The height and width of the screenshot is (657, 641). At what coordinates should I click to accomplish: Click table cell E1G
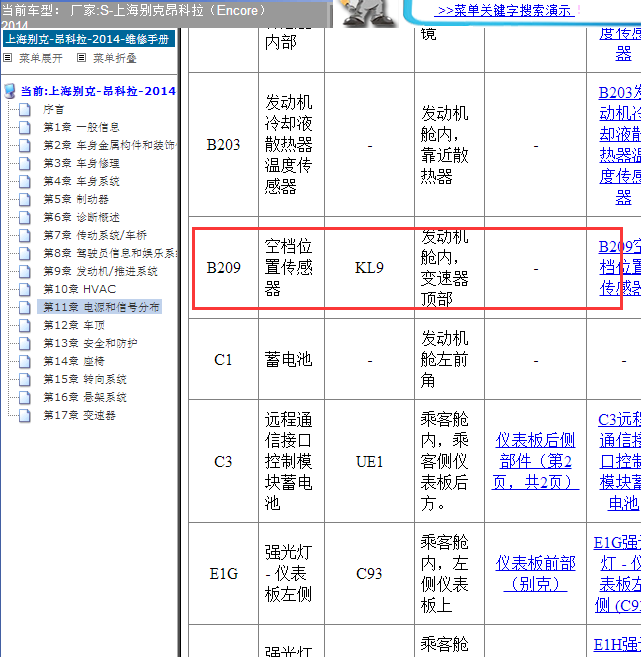(x=223, y=574)
